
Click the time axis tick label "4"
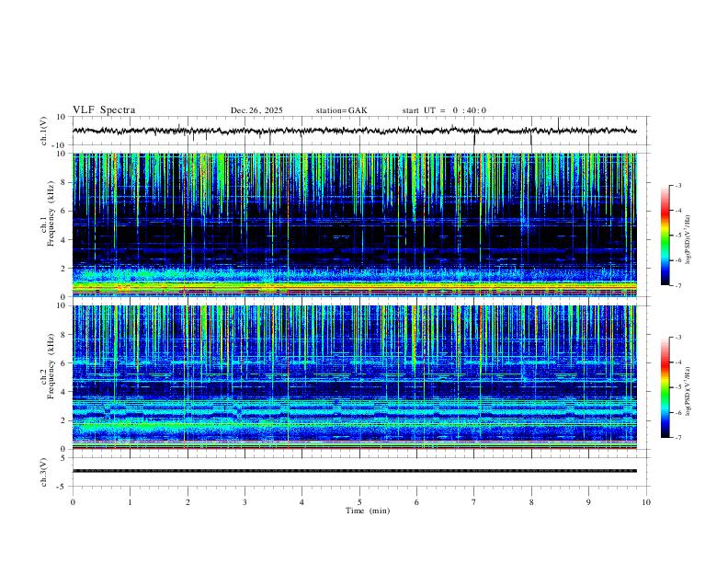[x=301, y=502]
